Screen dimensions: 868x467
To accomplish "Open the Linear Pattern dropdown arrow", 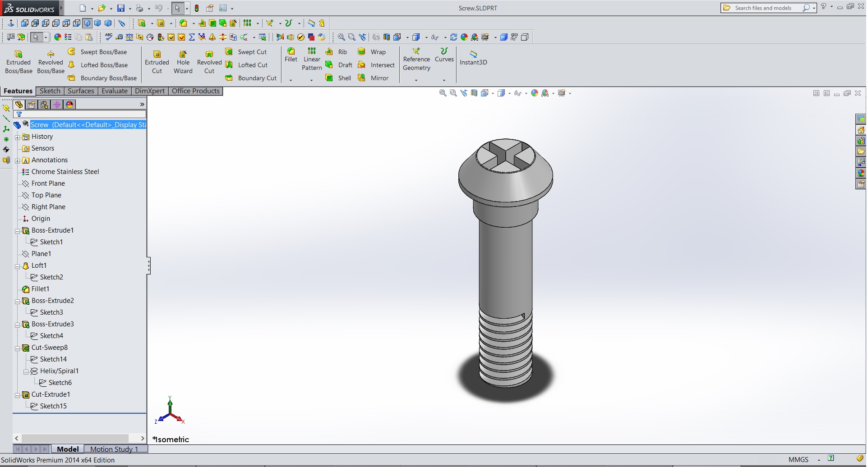I will [x=311, y=80].
